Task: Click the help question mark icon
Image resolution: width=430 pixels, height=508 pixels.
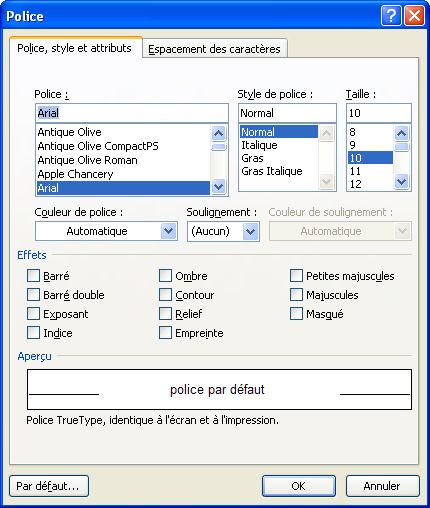Action: click(x=391, y=16)
